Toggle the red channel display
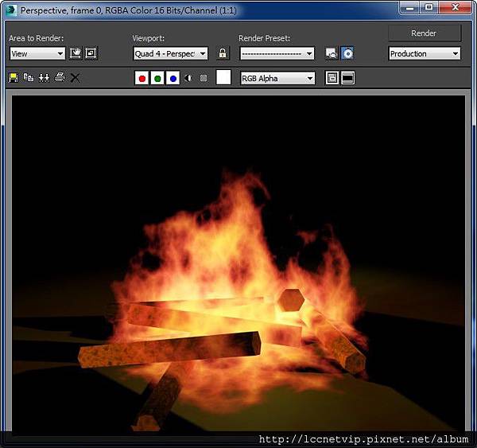Image resolution: width=477 pixels, height=448 pixels. pos(142,78)
